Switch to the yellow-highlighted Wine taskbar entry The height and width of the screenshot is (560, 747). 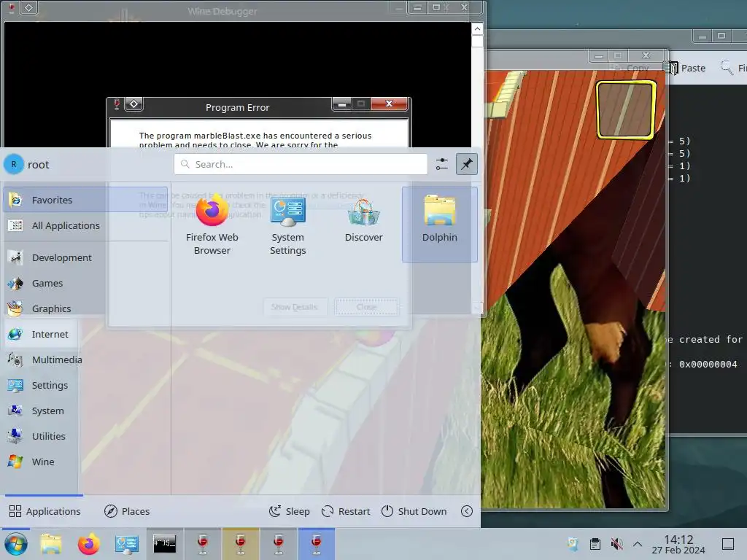coord(241,544)
